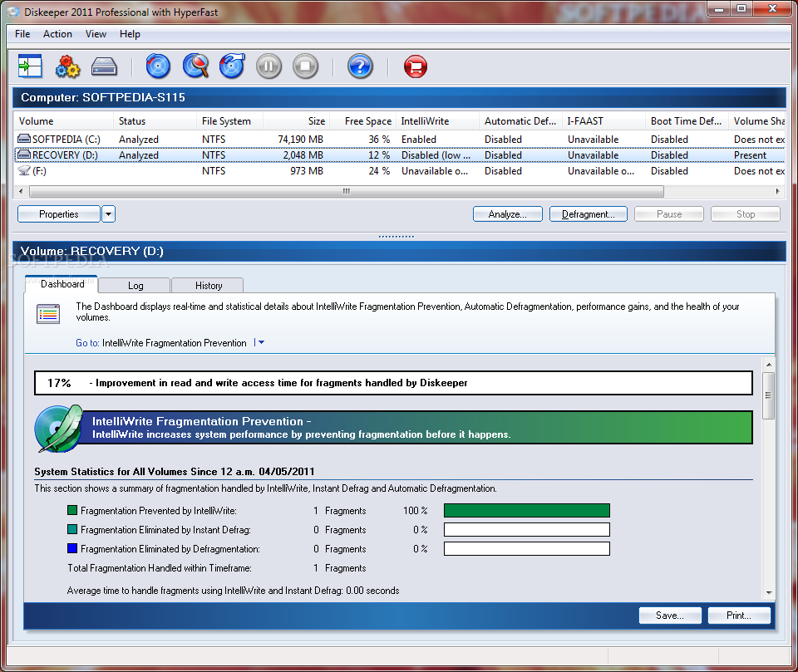Screen dimensions: 798x672
Task: Click the IntelliWrite feather disc logo
Action: point(58,429)
